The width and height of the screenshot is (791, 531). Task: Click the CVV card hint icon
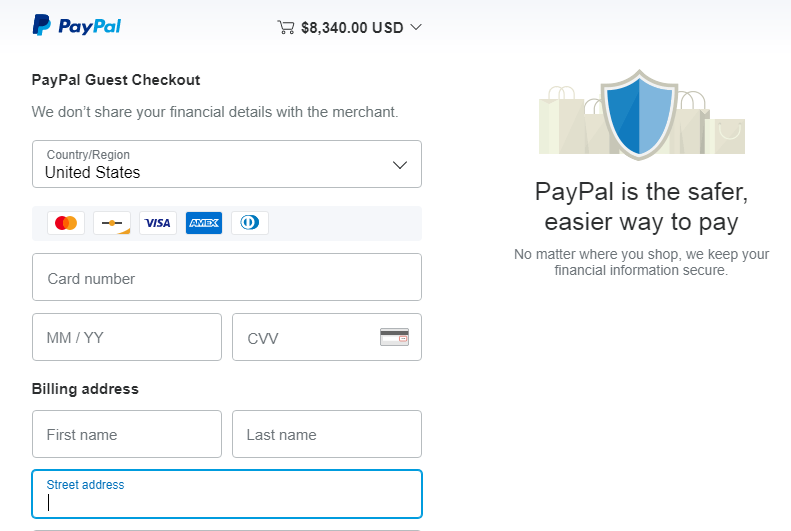coord(394,337)
